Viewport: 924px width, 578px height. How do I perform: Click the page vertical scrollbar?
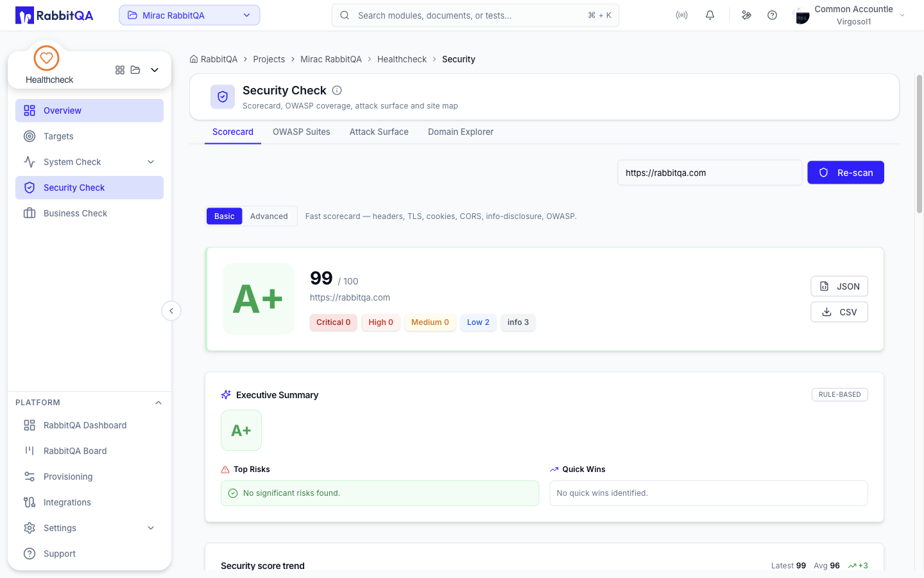click(x=920, y=144)
